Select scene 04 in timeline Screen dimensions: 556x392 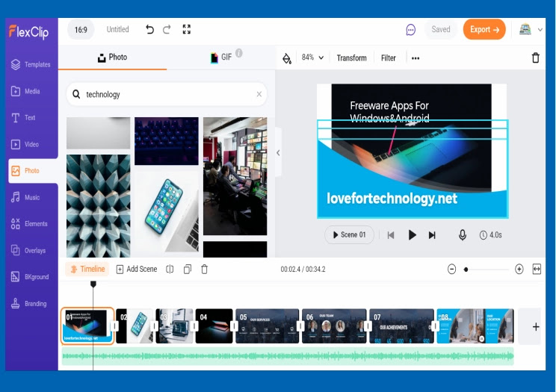point(214,326)
